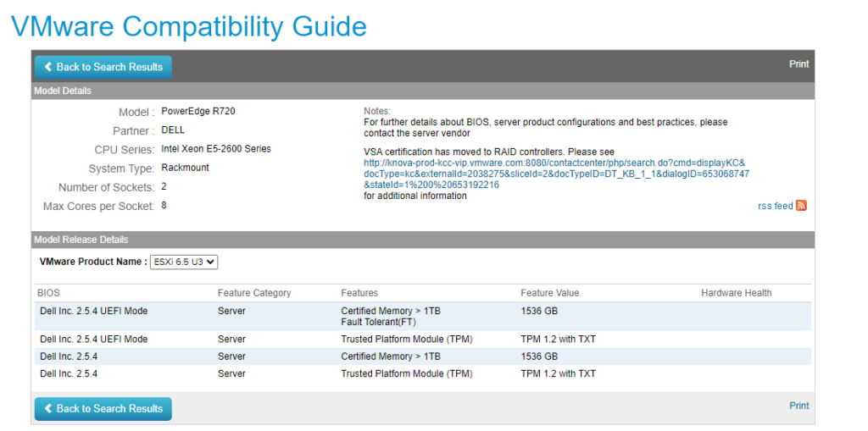This screenshot has width=868, height=431.
Task: Click Certified Memory > 1TB in the UEFI Mode row
Action: tap(391, 311)
